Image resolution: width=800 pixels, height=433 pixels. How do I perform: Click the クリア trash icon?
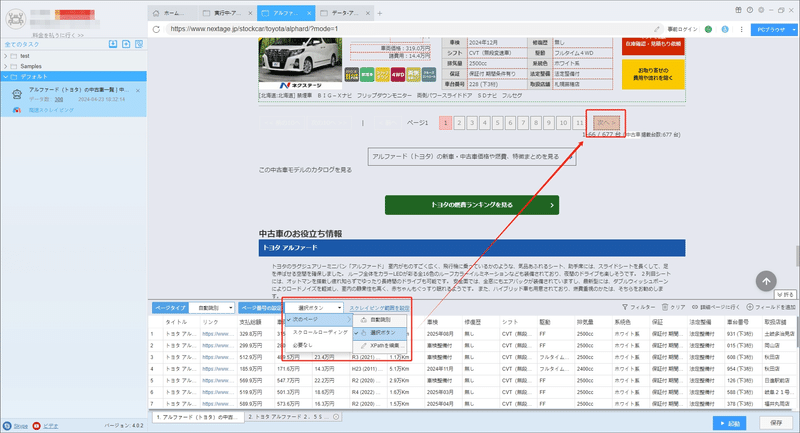(x=665, y=307)
